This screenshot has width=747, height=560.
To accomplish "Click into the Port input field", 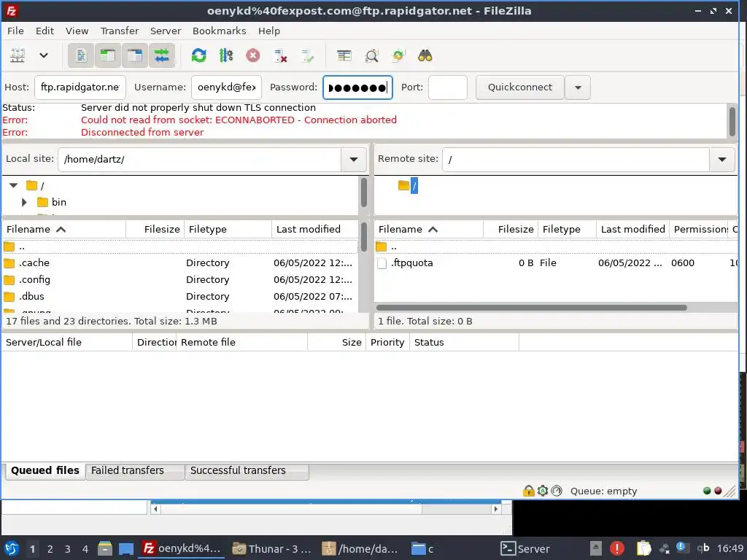I will coord(447,87).
